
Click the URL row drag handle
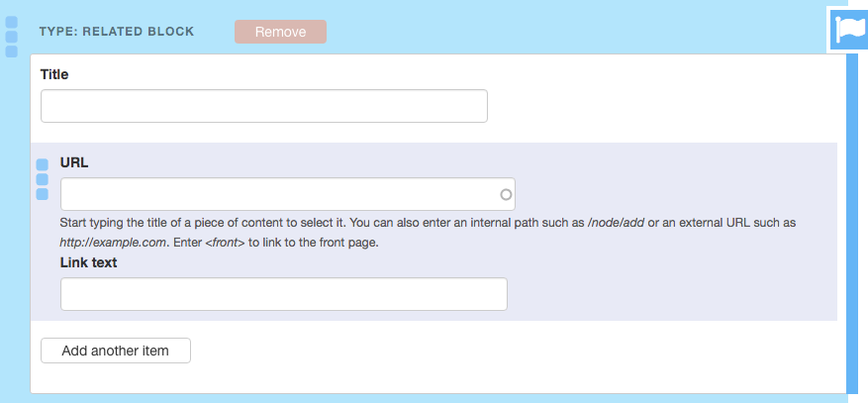pyautogui.click(x=42, y=179)
